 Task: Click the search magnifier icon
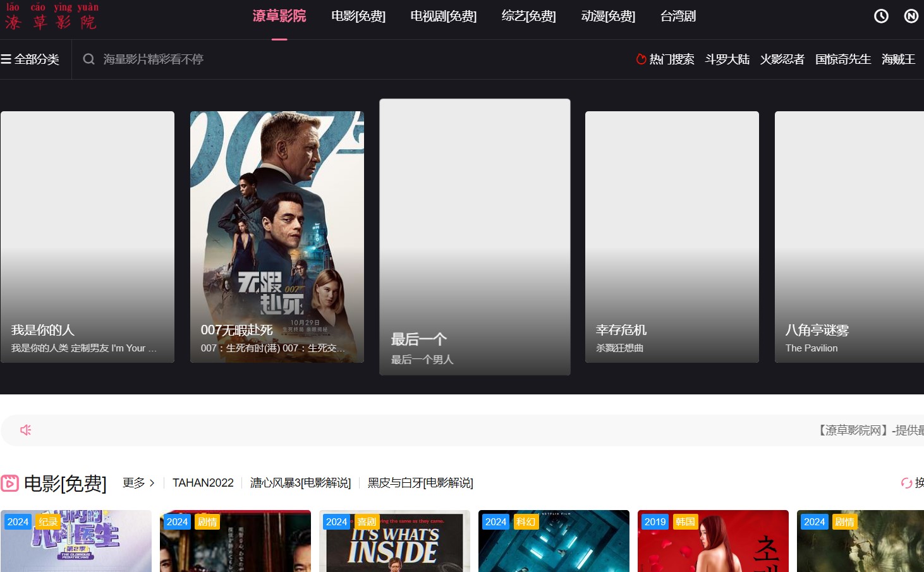pyautogui.click(x=88, y=59)
